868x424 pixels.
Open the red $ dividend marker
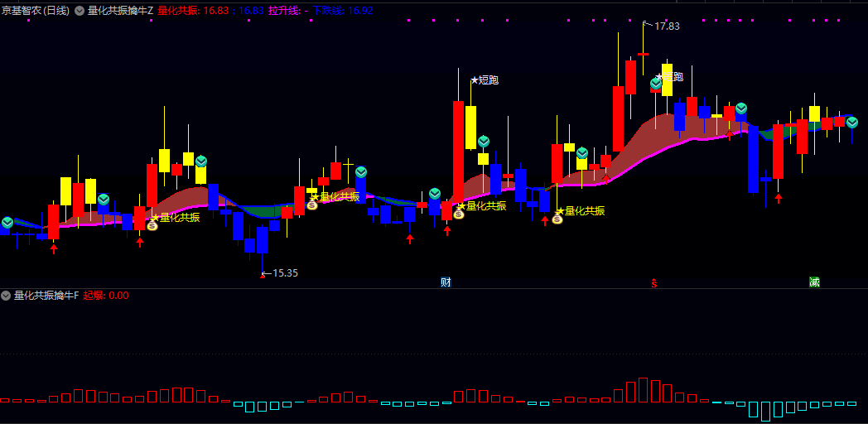point(653,283)
